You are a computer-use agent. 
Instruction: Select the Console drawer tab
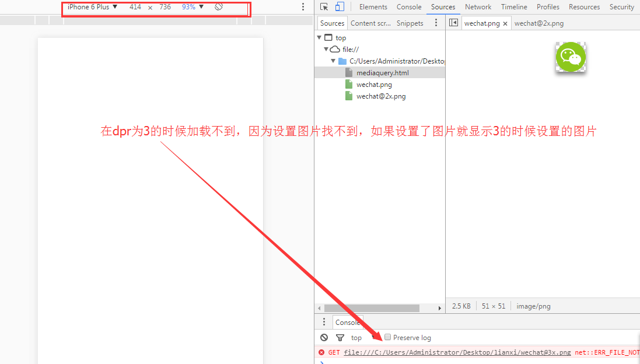click(348, 323)
